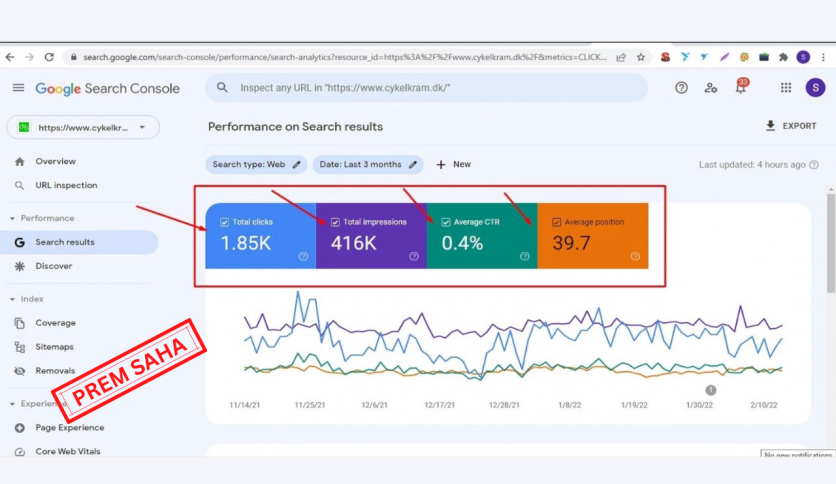Go back with the browser back arrow

[x=10, y=57]
